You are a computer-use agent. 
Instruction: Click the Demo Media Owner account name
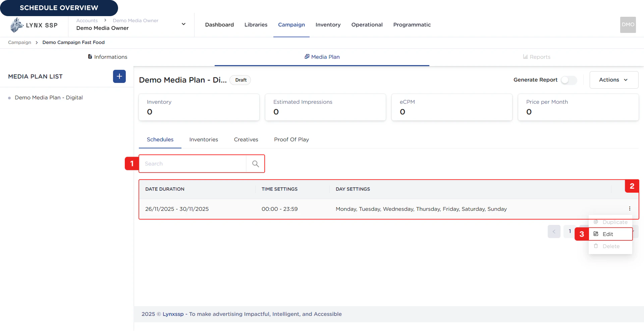point(102,28)
